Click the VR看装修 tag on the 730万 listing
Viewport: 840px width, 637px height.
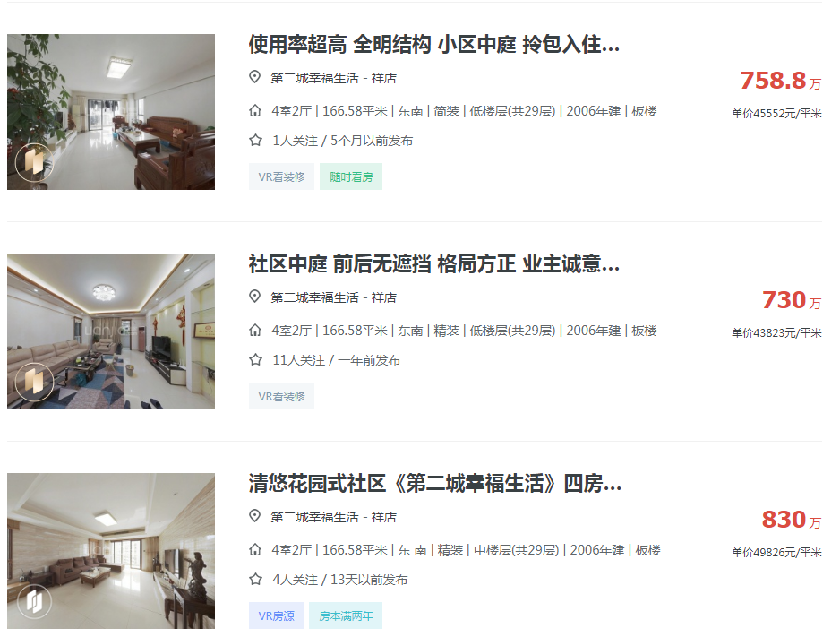click(x=281, y=397)
